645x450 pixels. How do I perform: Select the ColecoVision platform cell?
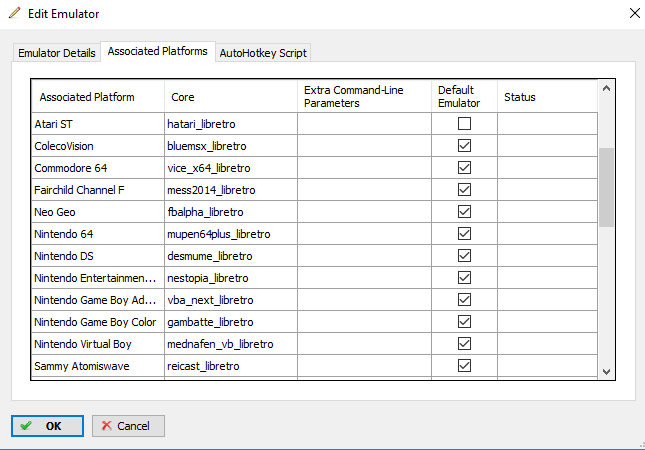(98, 146)
